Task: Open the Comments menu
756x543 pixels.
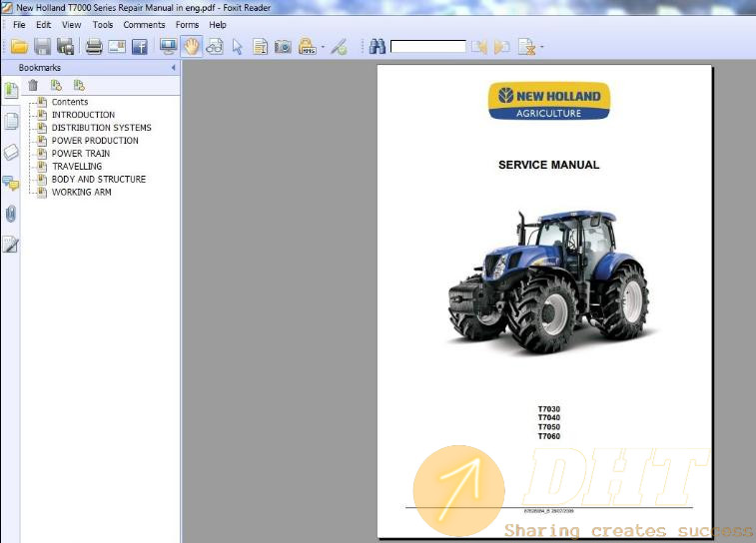Action: point(144,25)
